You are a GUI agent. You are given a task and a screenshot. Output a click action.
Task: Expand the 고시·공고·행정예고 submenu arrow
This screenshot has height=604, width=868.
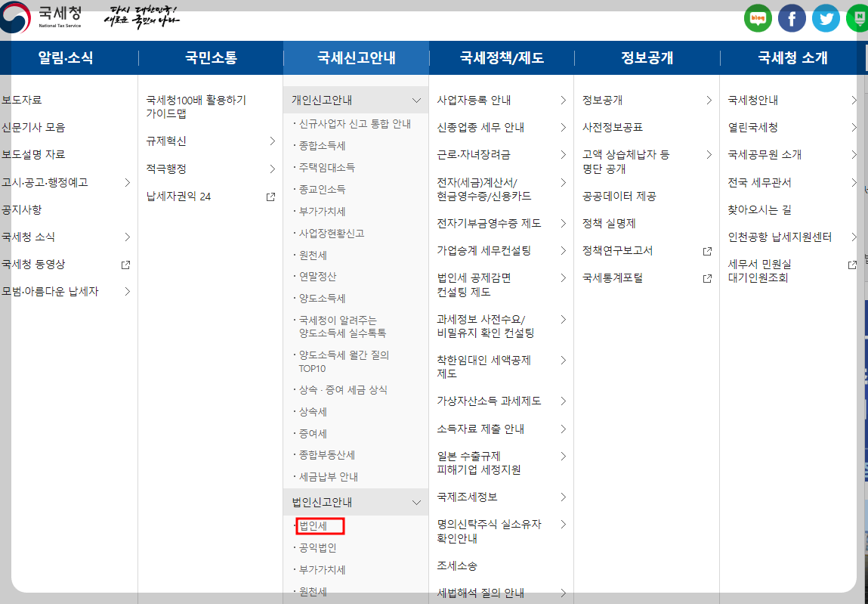tap(127, 181)
